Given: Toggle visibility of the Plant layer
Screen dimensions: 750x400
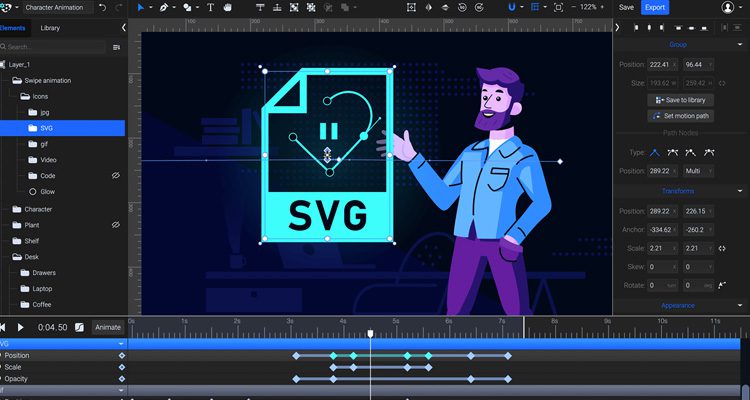Looking at the screenshot, I should (x=115, y=225).
